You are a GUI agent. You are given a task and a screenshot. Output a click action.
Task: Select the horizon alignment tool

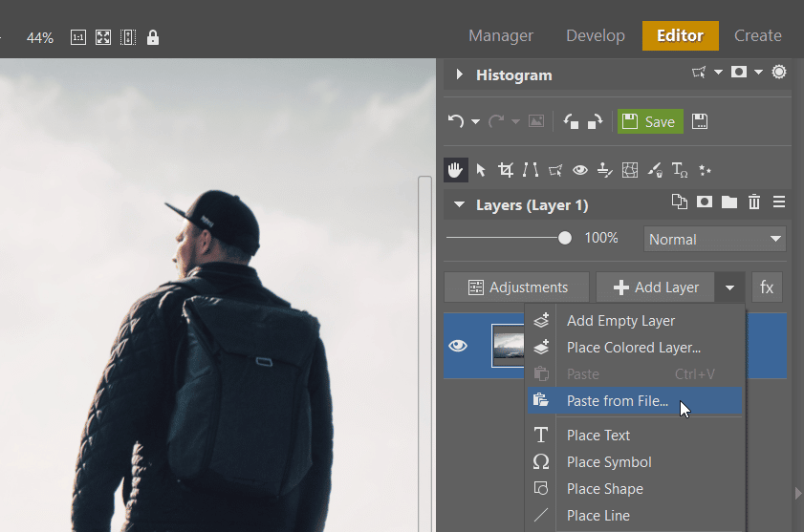[x=605, y=170]
